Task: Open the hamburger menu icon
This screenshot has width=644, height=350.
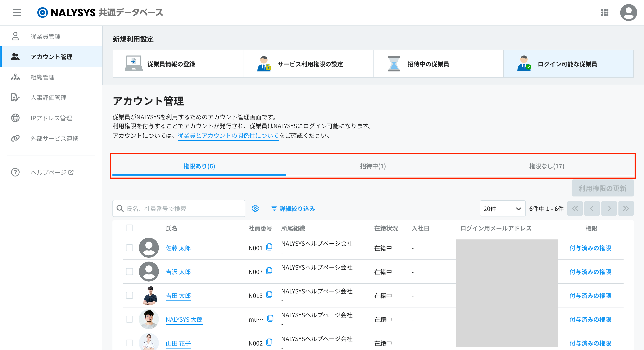Action: [17, 13]
